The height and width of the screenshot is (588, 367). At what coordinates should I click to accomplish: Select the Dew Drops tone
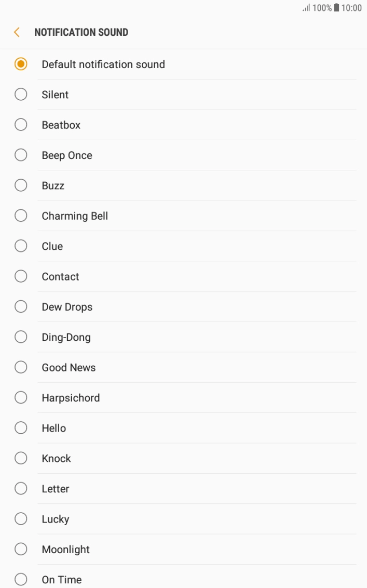click(x=67, y=306)
